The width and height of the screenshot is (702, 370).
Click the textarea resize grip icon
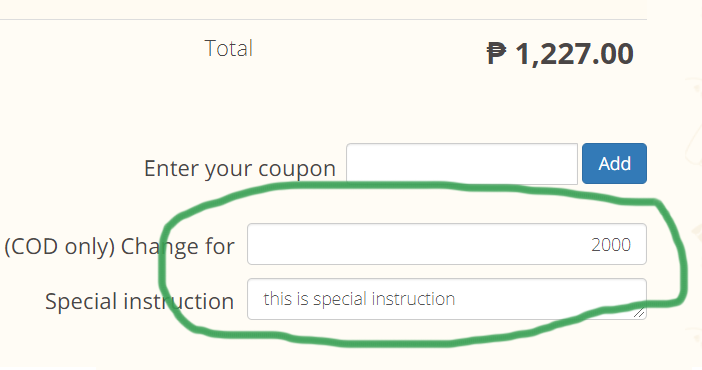point(639,313)
